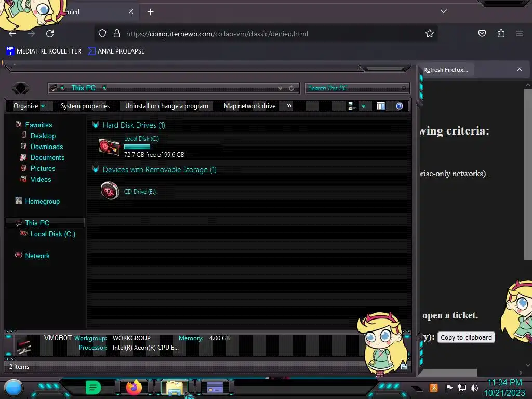Open Desktop in Favorites
The height and width of the screenshot is (399, 532).
coord(43,136)
